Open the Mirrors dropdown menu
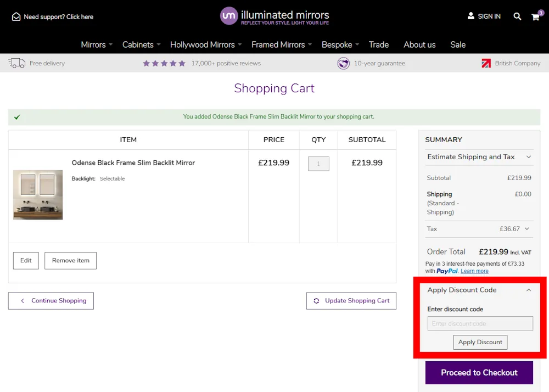The height and width of the screenshot is (392, 549). [93, 44]
